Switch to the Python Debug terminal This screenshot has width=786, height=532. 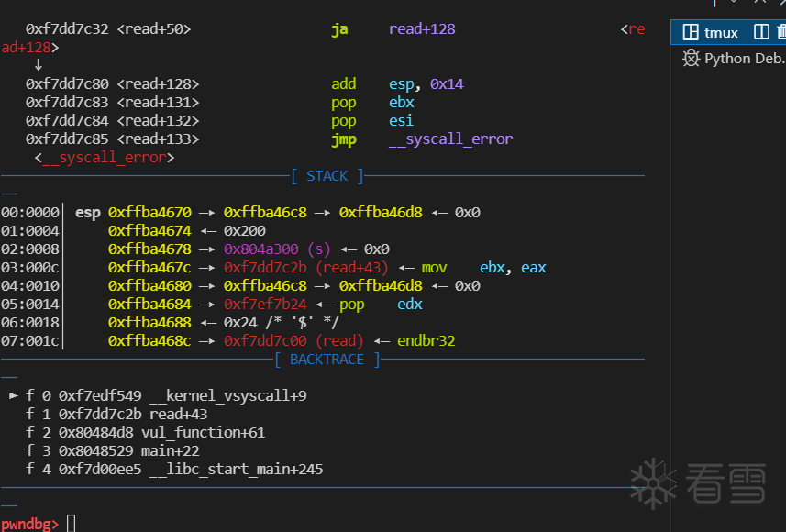click(744, 59)
